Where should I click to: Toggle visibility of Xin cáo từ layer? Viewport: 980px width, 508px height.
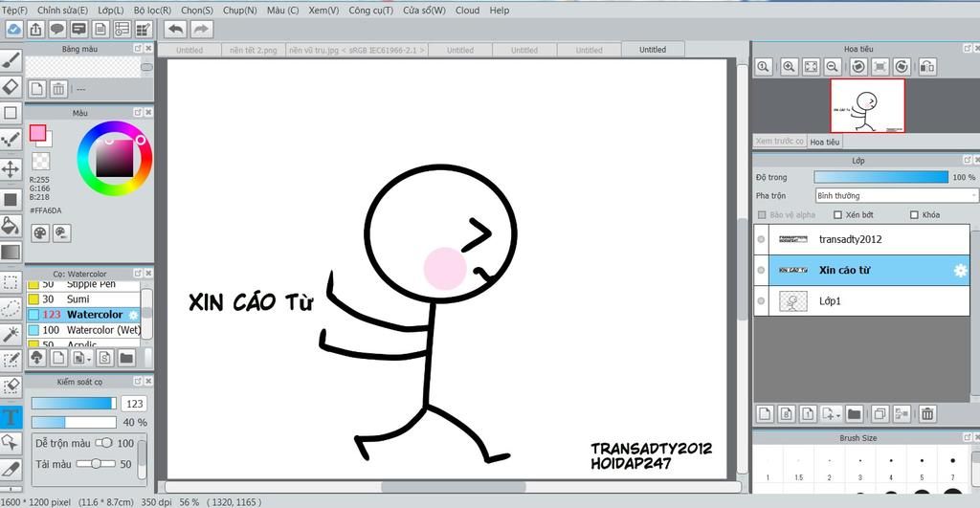pyautogui.click(x=761, y=270)
